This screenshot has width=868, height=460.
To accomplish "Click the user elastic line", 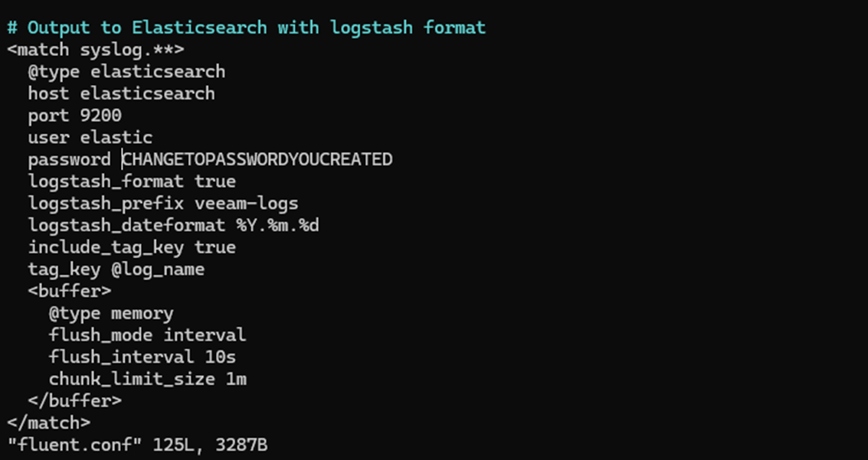I will pyautogui.click(x=90, y=138).
